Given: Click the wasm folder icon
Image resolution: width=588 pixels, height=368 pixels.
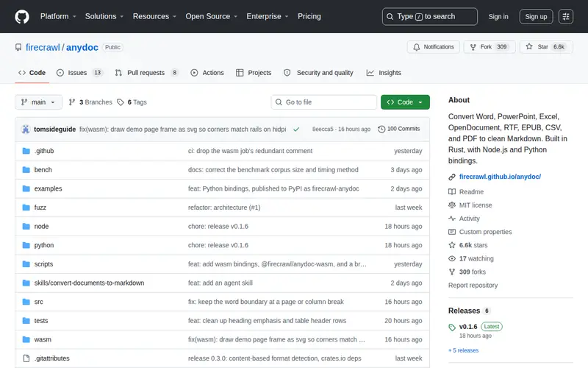Looking at the screenshot, I should [26, 339].
